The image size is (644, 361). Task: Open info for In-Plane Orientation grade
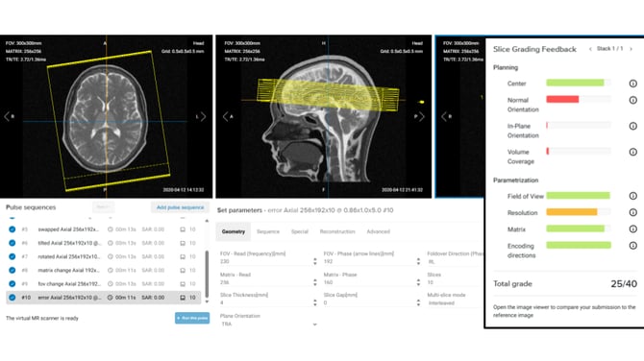pyautogui.click(x=632, y=126)
